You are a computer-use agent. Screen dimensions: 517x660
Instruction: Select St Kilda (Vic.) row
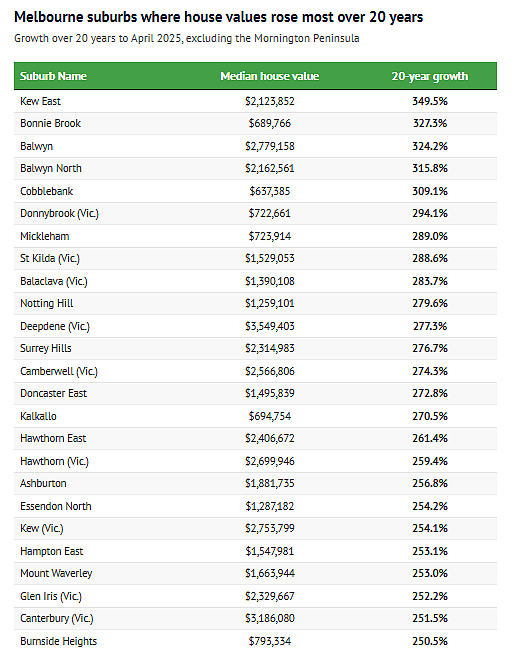(256, 258)
